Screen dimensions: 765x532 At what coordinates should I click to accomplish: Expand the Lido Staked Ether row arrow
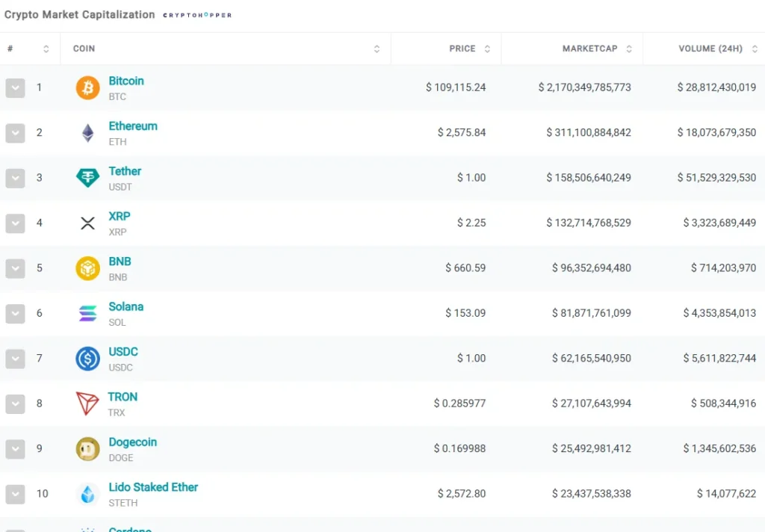16,494
